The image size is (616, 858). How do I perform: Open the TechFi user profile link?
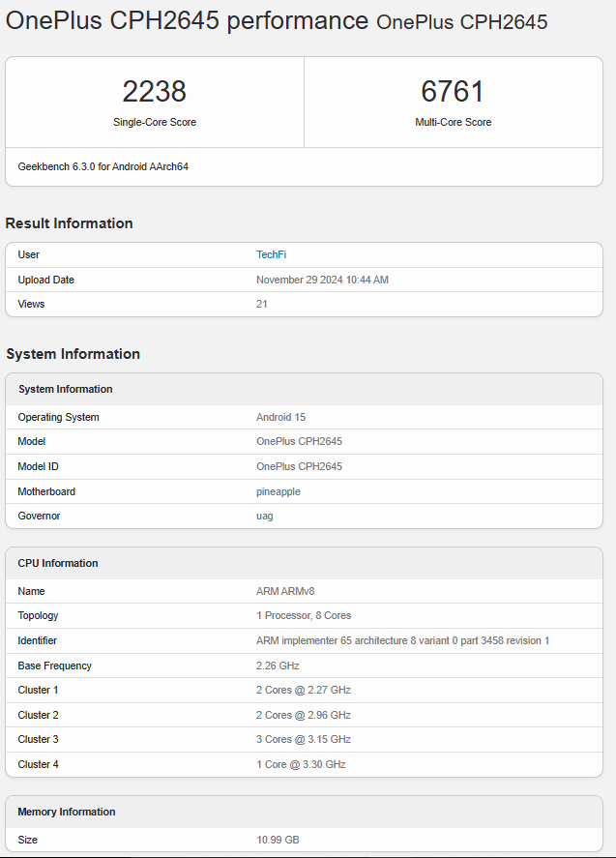click(271, 254)
